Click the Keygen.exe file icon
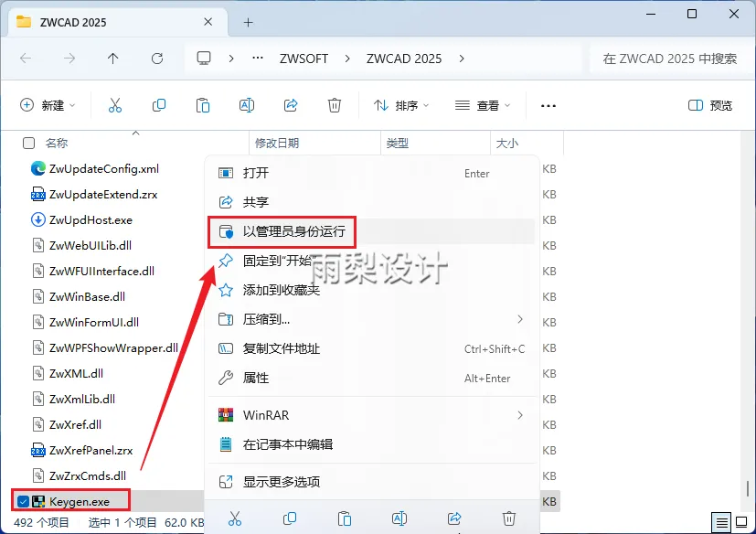Image resolution: width=756 pixels, height=534 pixels. 38,501
